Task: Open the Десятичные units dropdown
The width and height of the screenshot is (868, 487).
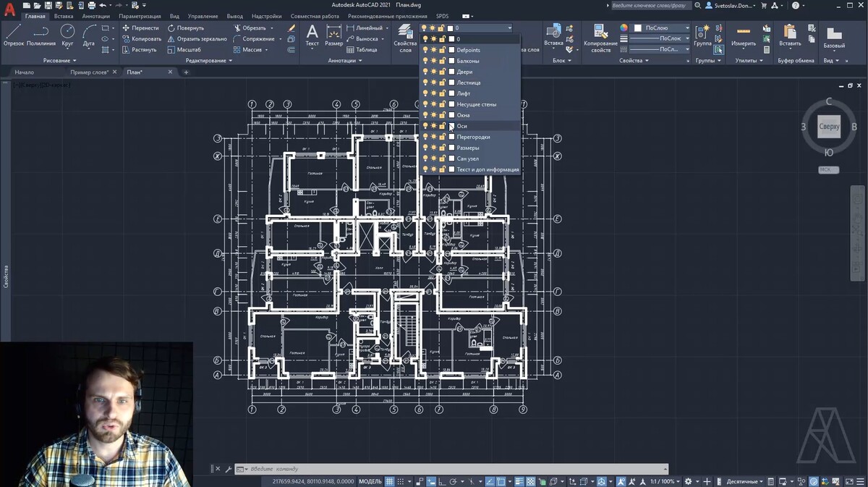Action: (744, 481)
